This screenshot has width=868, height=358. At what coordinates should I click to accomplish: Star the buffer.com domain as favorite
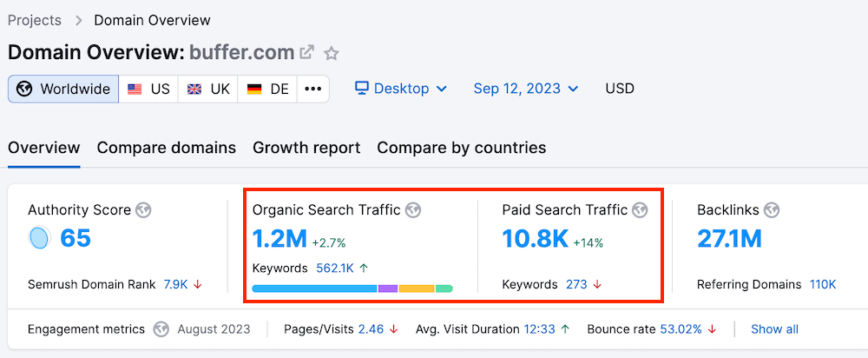coord(331,53)
